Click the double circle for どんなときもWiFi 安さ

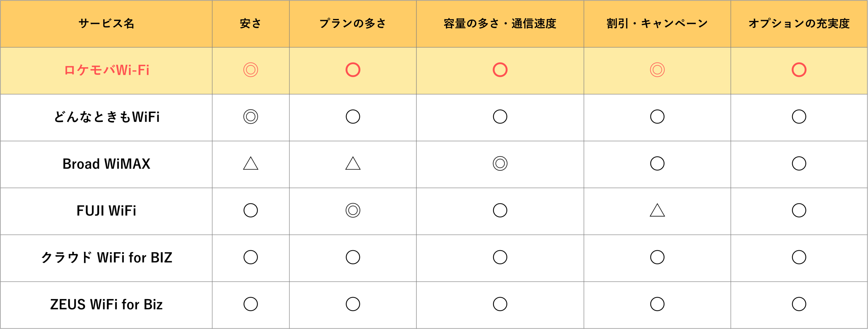pyautogui.click(x=251, y=117)
